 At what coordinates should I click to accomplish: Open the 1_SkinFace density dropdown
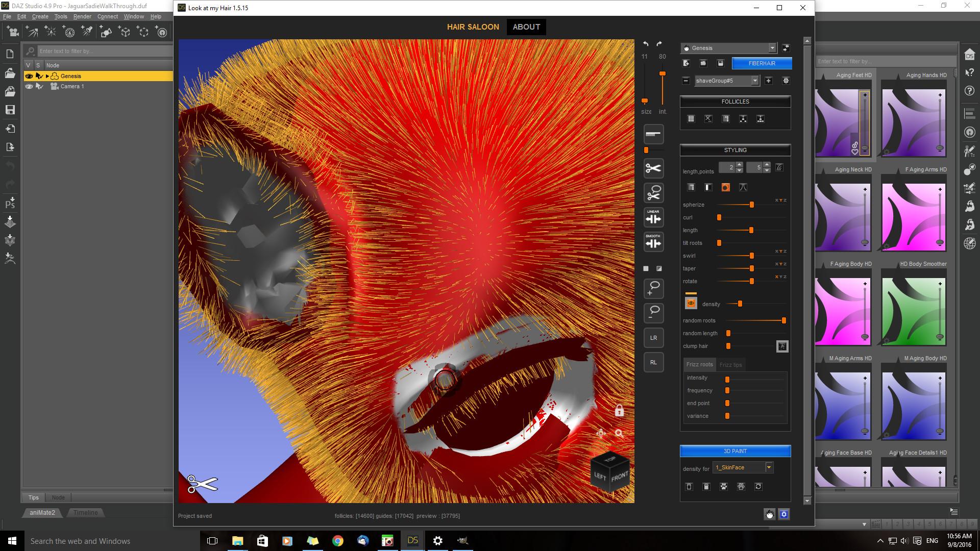tap(769, 467)
